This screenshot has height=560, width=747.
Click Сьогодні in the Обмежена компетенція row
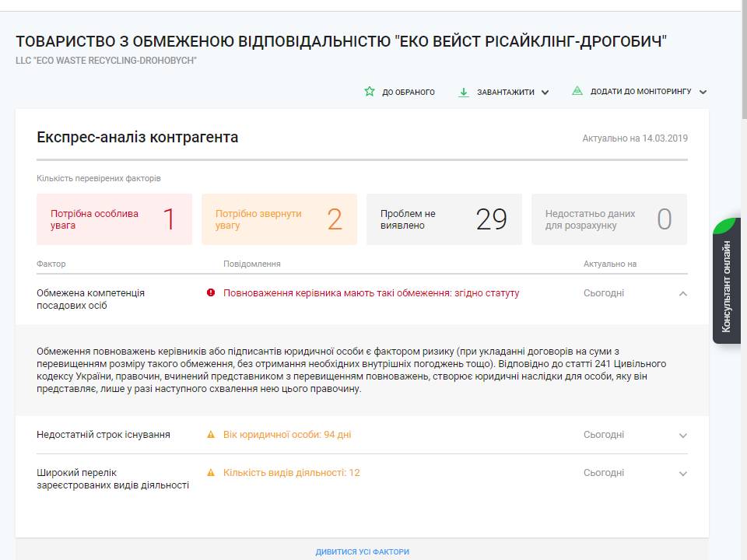[x=604, y=293]
